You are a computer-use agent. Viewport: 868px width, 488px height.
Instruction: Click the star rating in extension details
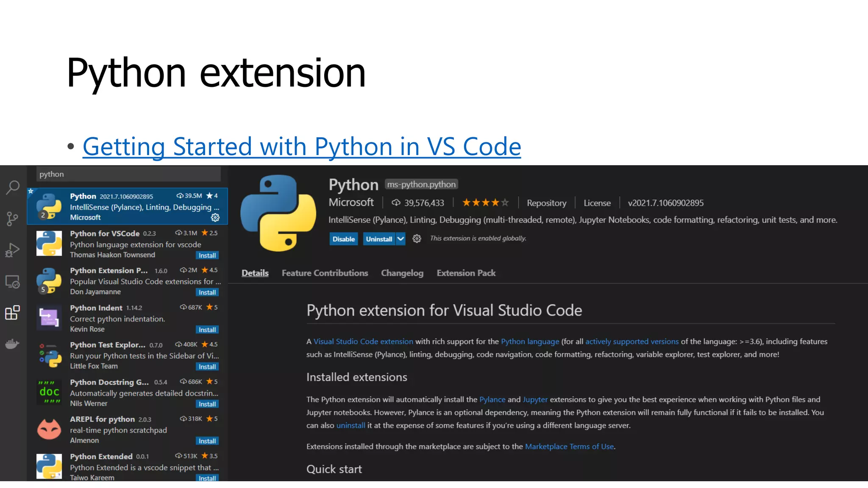[x=485, y=203]
